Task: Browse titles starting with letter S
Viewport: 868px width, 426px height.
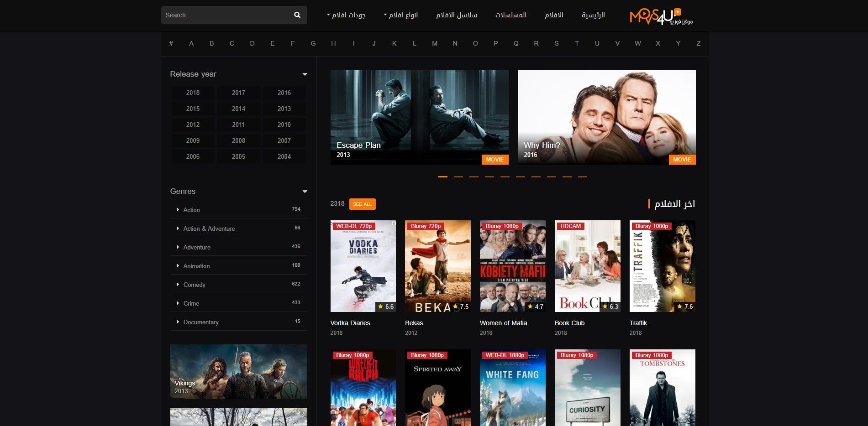Action: point(556,43)
